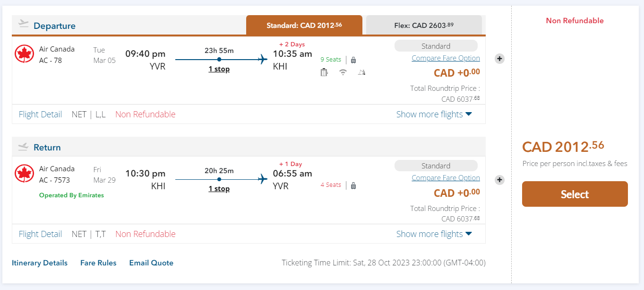Show more flights for return

click(434, 234)
